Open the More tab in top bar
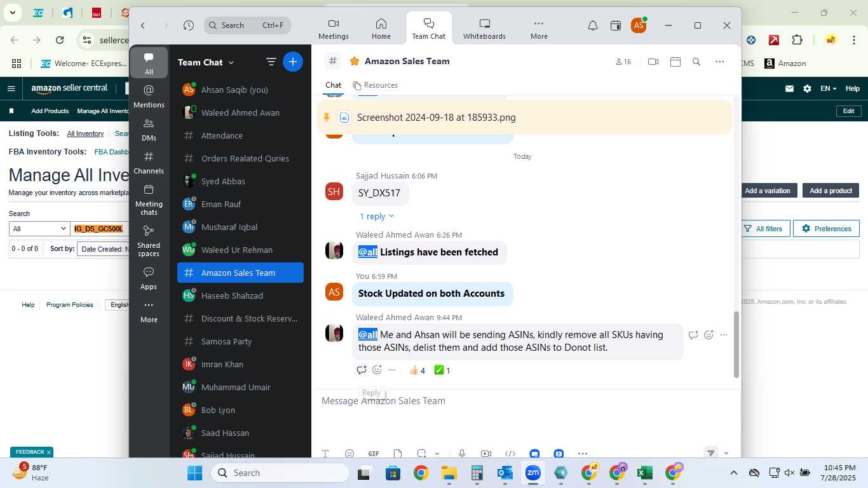The width and height of the screenshot is (868, 488). (539, 29)
